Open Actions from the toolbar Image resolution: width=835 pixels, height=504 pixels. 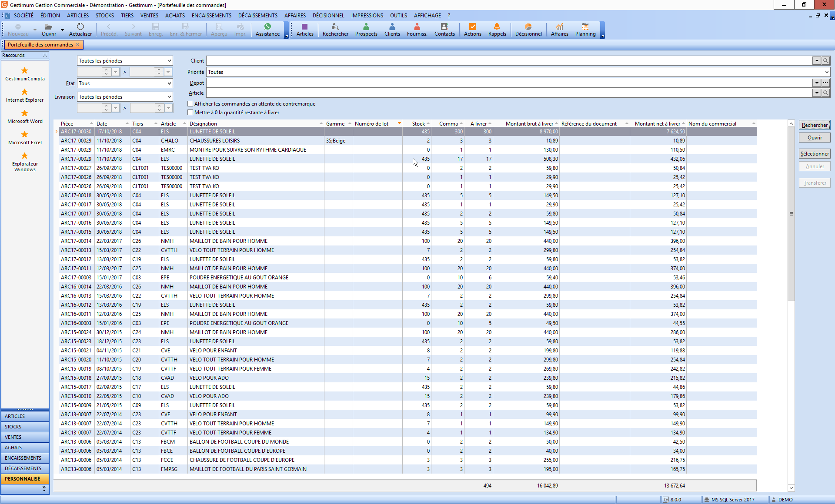tap(473, 30)
